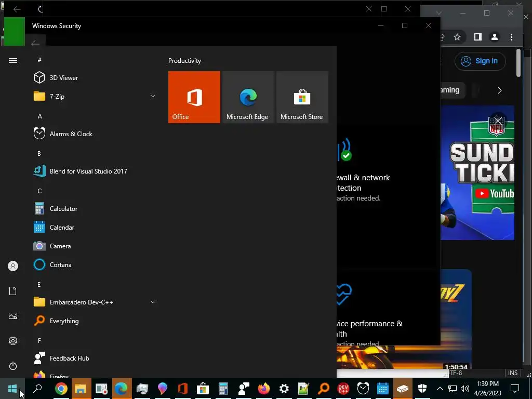Screen dimensions: 532x399
Task: Go back in the Windows Security window
Action: point(35,44)
